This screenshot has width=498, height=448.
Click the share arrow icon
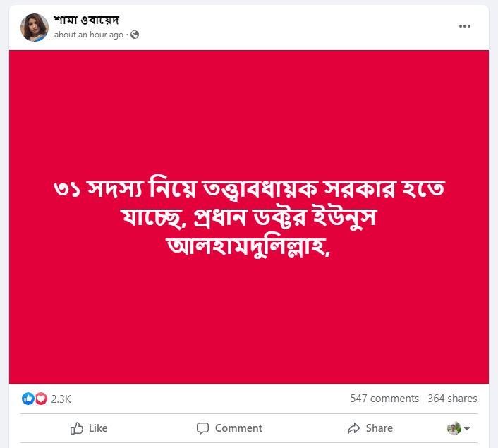click(x=353, y=428)
